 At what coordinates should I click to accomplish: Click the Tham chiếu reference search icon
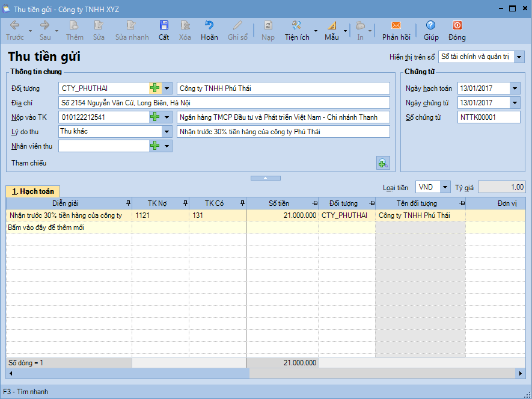click(383, 163)
